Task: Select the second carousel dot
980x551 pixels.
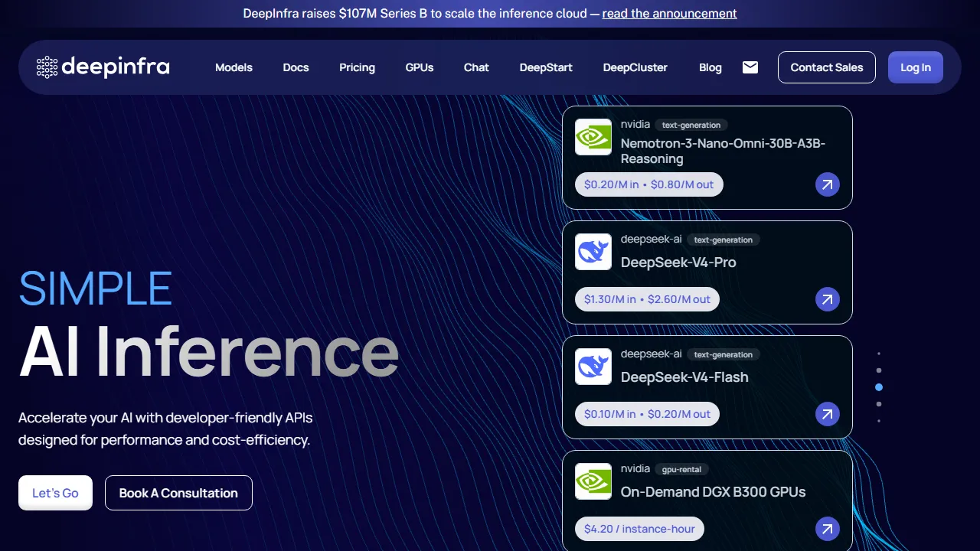Action: pyautogui.click(x=879, y=370)
